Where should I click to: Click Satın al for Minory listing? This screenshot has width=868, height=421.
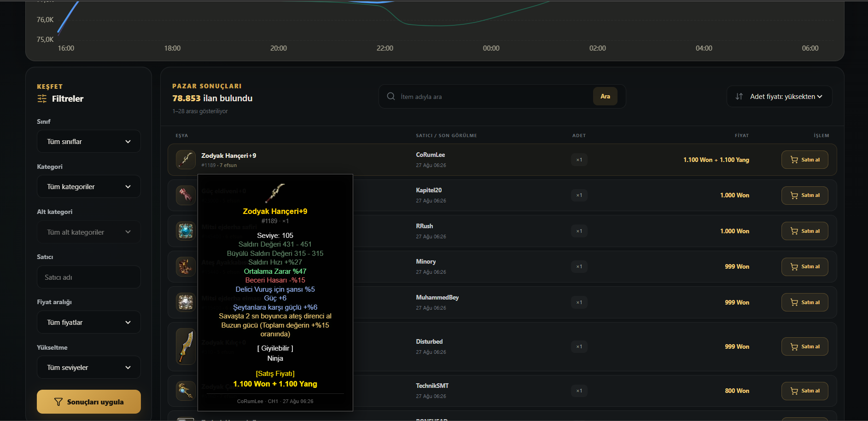point(805,266)
